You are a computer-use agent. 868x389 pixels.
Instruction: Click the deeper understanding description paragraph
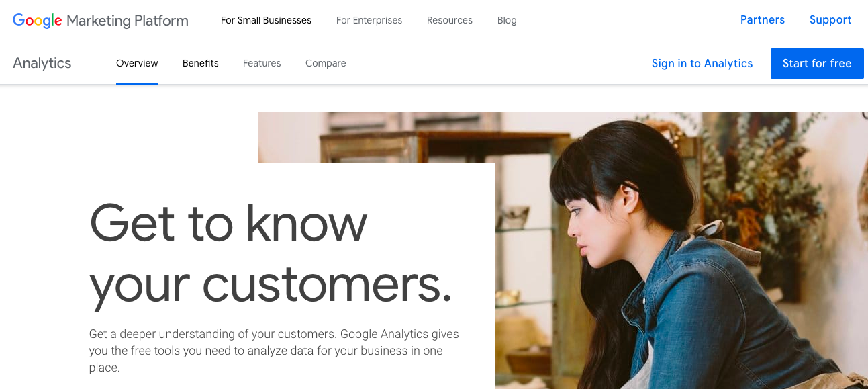point(274,351)
